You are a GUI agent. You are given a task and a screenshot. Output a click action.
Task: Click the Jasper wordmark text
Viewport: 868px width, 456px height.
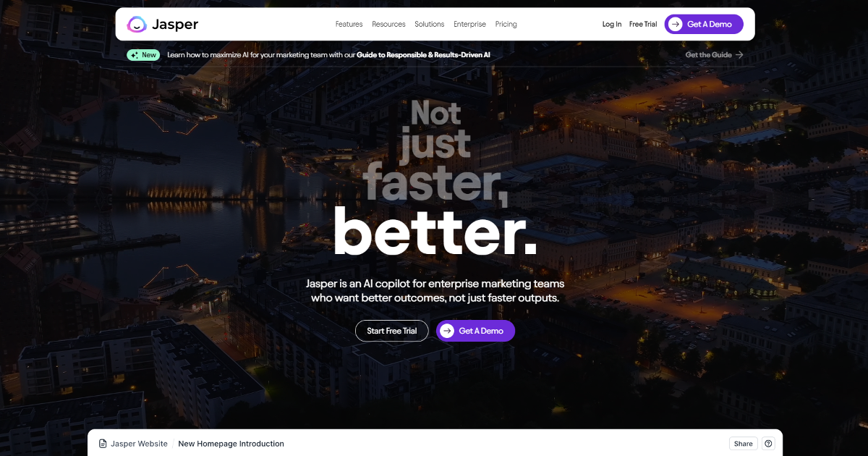tap(175, 24)
